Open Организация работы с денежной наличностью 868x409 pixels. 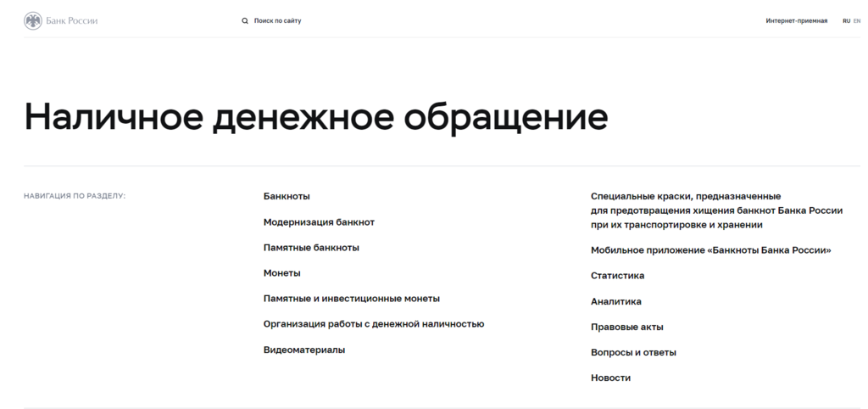point(374,324)
